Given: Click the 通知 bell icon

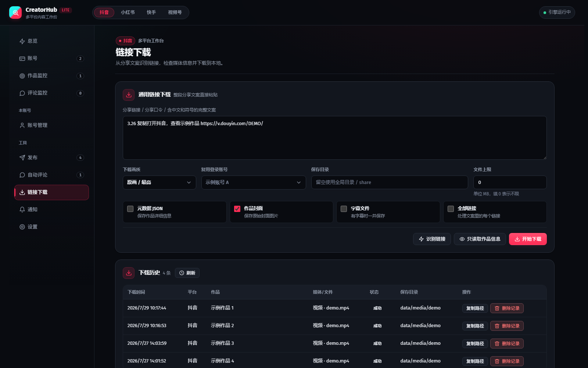Looking at the screenshot, I should click(x=22, y=210).
